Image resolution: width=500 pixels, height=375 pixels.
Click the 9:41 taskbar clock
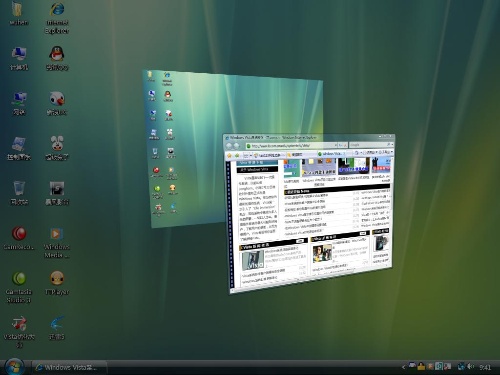coord(485,367)
